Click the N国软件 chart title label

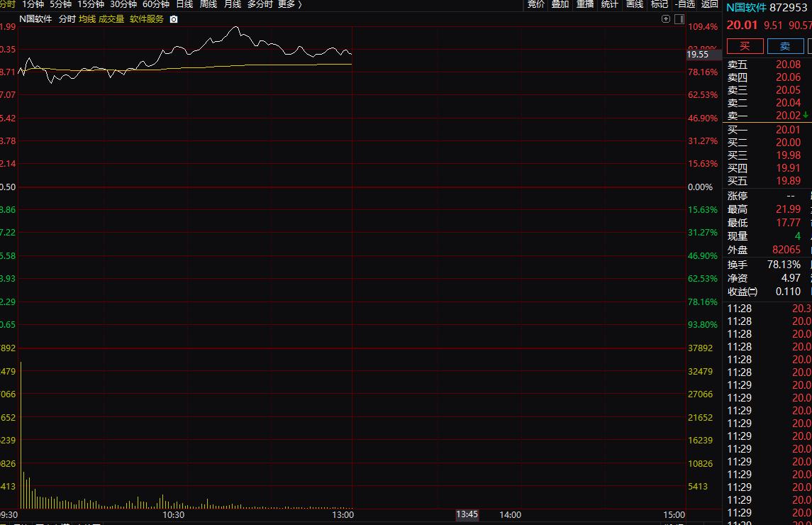click(35, 19)
